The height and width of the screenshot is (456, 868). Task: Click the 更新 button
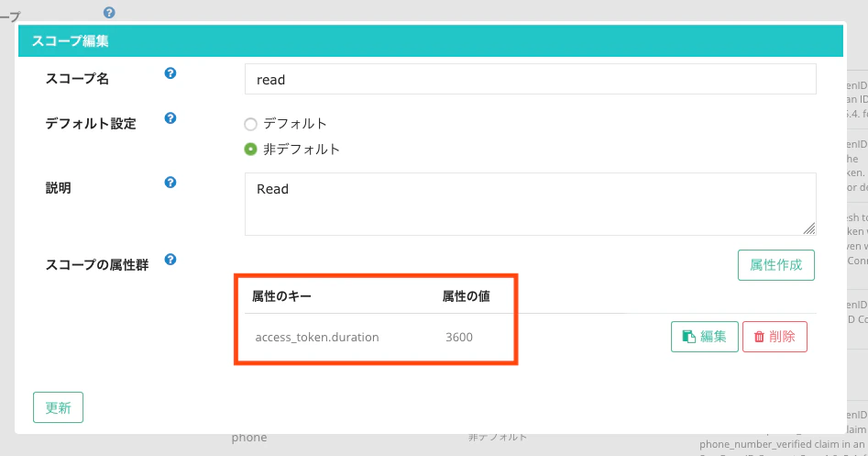click(x=58, y=407)
